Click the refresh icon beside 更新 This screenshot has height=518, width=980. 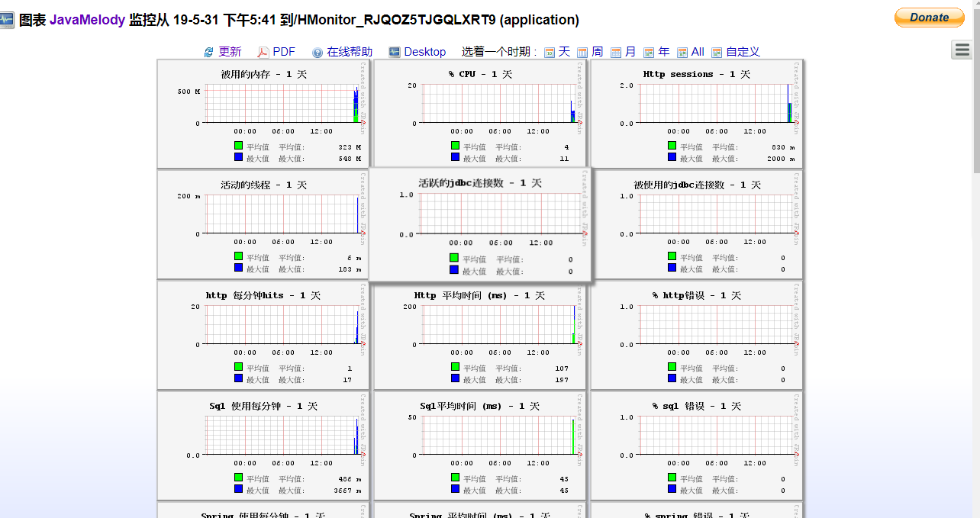click(208, 52)
